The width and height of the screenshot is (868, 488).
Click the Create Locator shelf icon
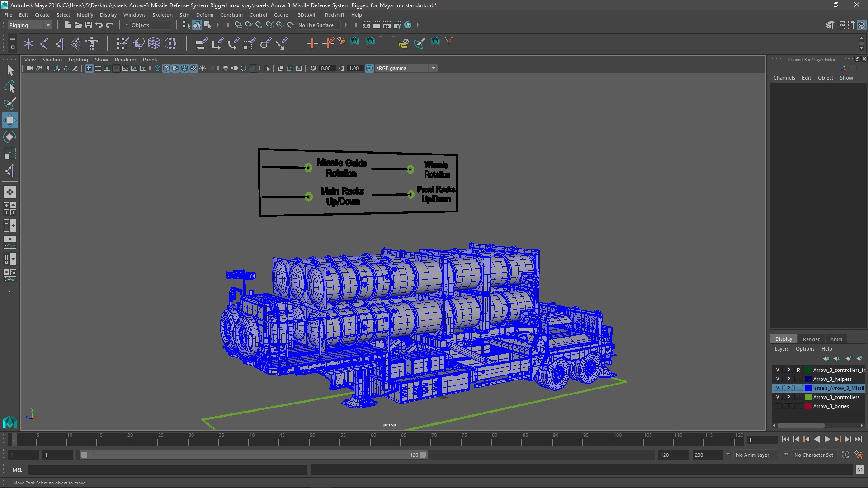[x=28, y=43]
